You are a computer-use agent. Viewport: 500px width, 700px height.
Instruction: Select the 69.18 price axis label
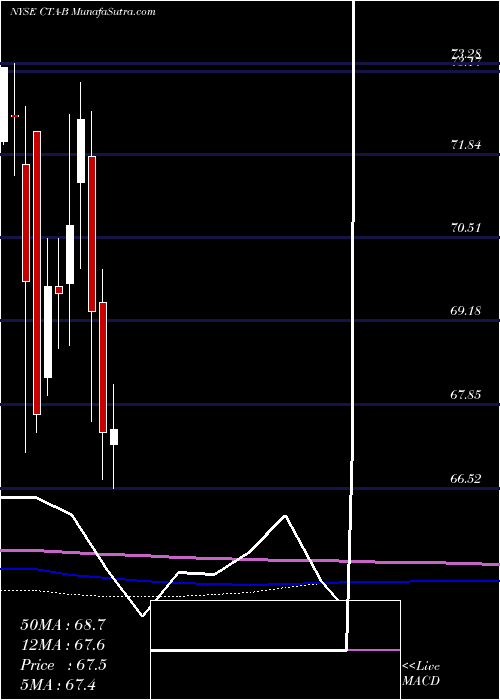coord(466,311)
